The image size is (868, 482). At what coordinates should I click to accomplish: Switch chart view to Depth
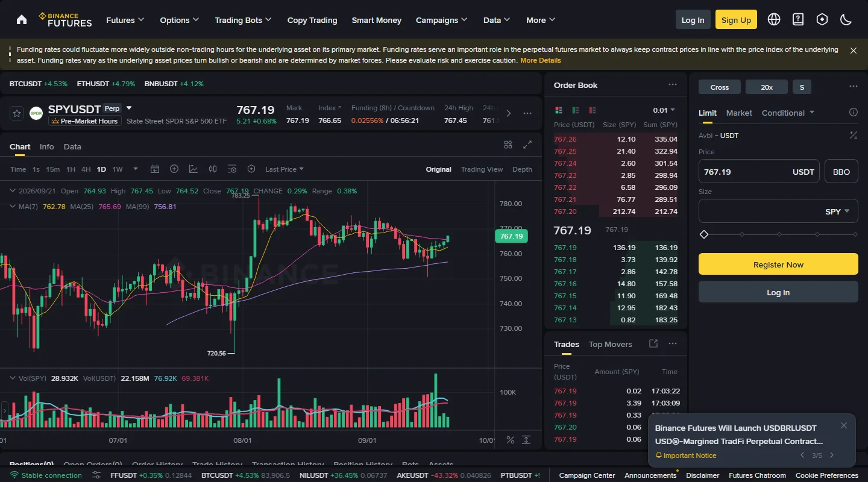[x=522, y=169]
